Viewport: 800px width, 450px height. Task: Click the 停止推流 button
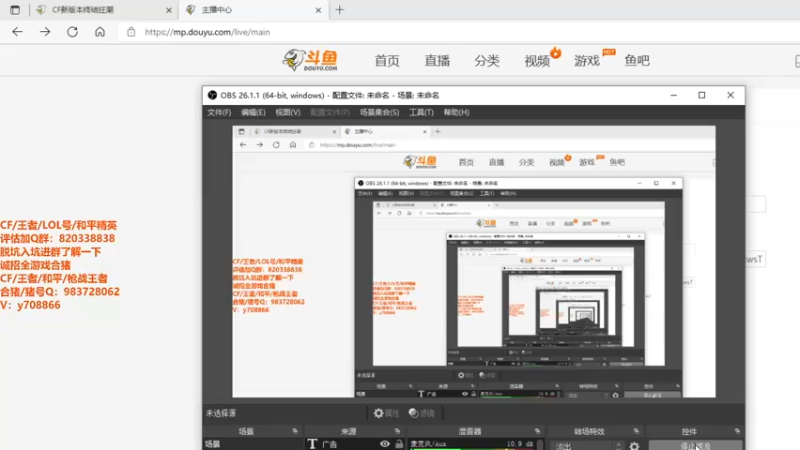[695, 445]
